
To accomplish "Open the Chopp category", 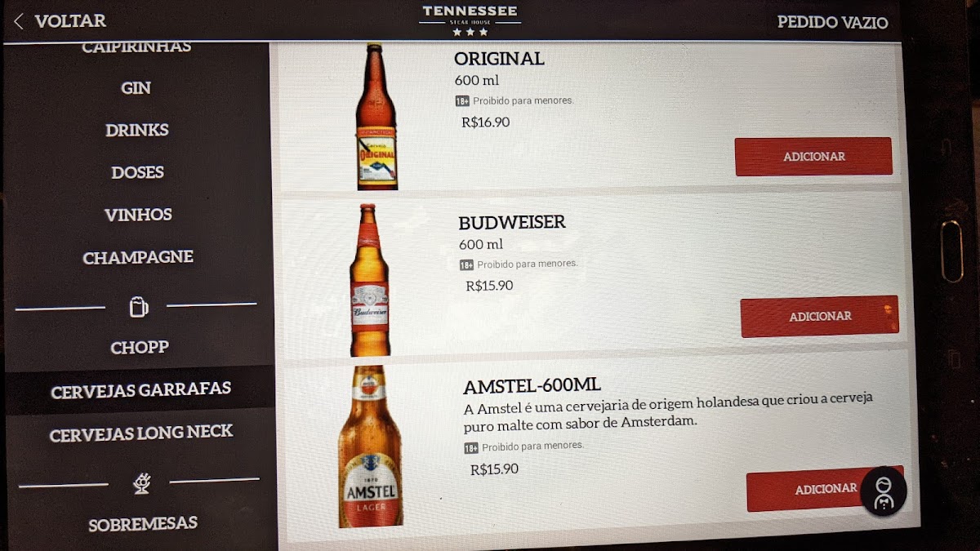I will [x=140, y=348].
